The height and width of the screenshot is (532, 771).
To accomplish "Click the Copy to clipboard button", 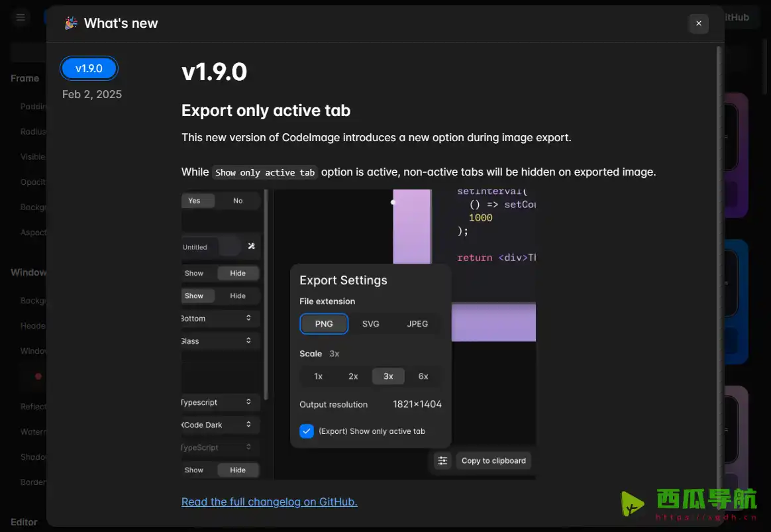I will [493, 460].
